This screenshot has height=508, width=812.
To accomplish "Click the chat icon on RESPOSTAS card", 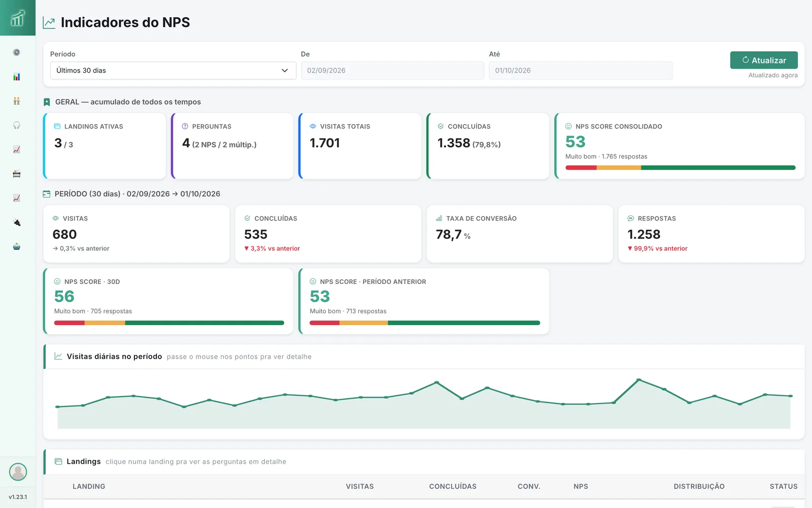I will (x=631, y=218).
